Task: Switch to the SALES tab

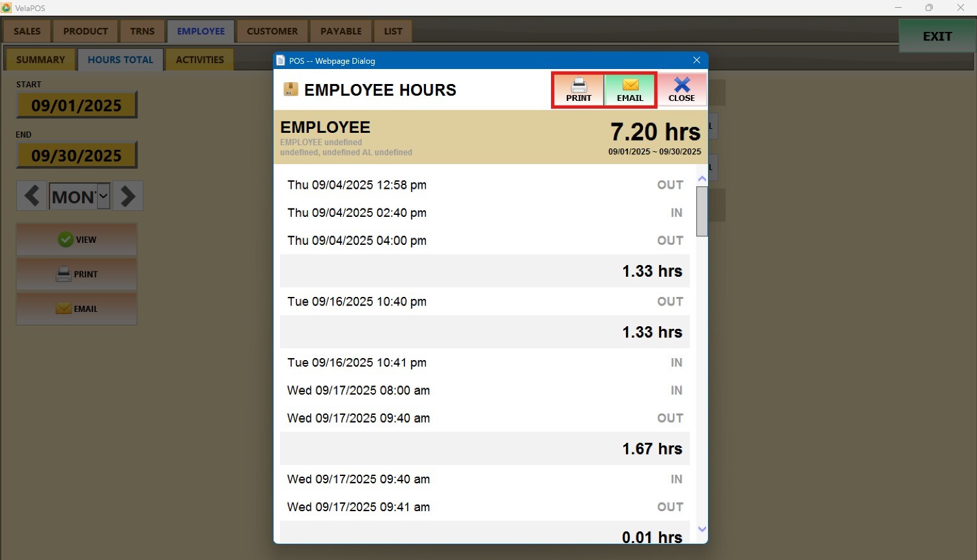Action: pos(27,31)
